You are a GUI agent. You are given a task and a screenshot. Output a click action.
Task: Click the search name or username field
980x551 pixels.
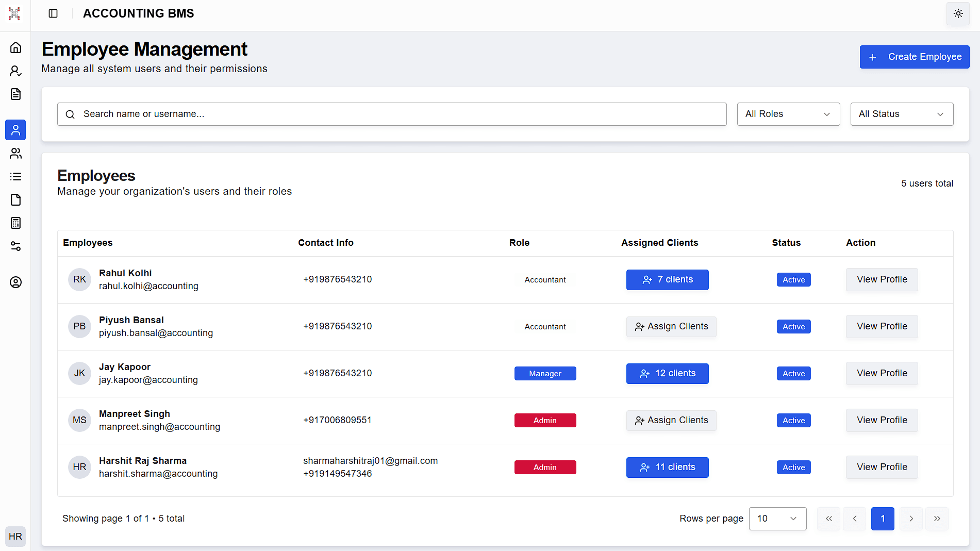click(392, 114)
